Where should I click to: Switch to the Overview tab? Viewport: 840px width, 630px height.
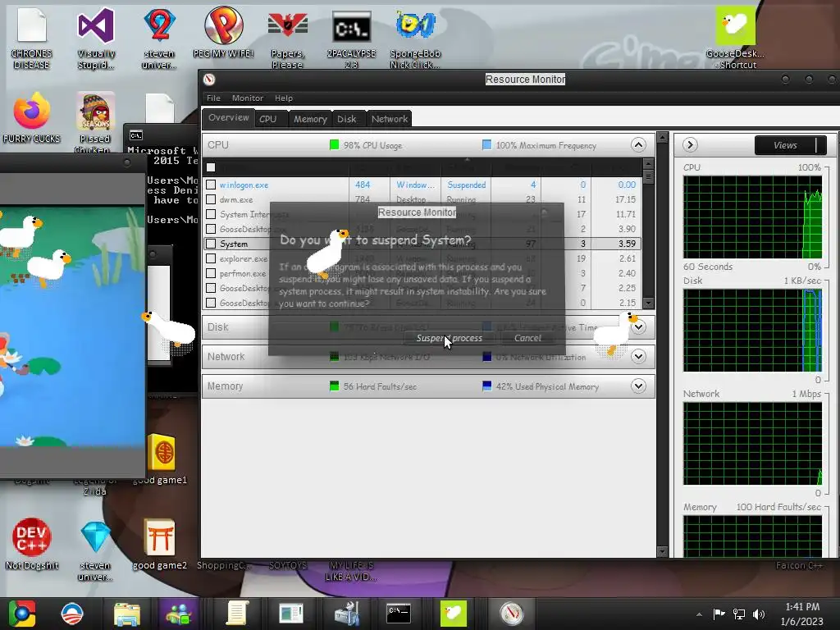(228, 118)
